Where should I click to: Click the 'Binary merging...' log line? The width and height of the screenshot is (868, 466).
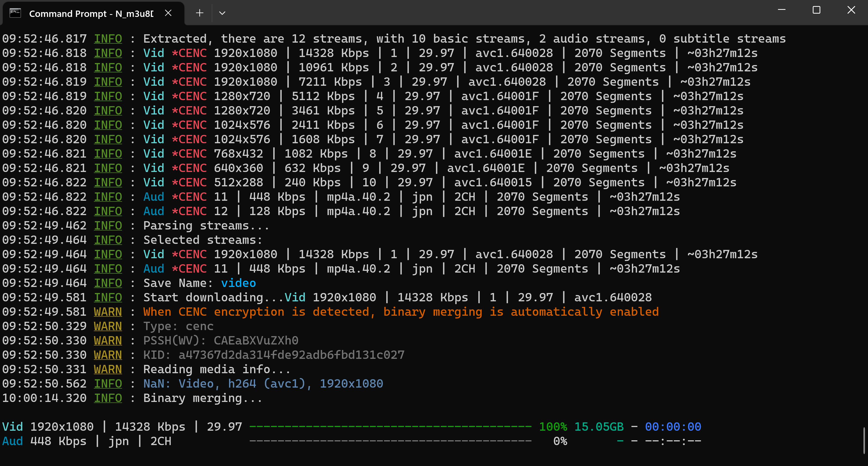pos(202,398)
